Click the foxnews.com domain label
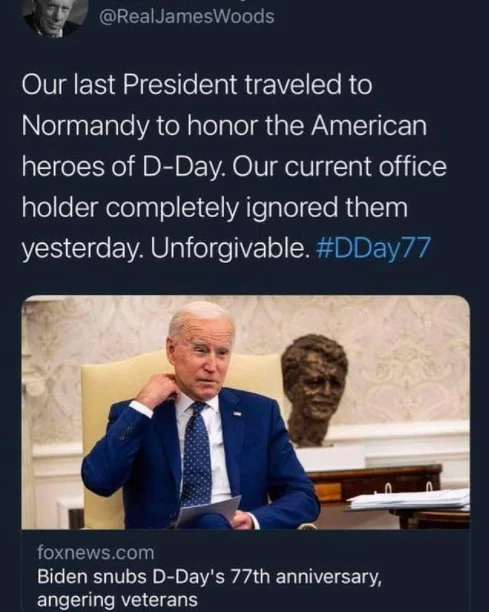 [96, 553]
